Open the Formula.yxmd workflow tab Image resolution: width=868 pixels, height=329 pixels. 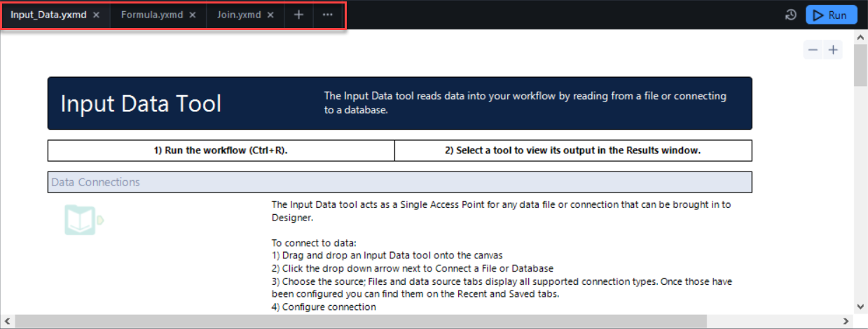pyautogui.click(x=151, y=15)
